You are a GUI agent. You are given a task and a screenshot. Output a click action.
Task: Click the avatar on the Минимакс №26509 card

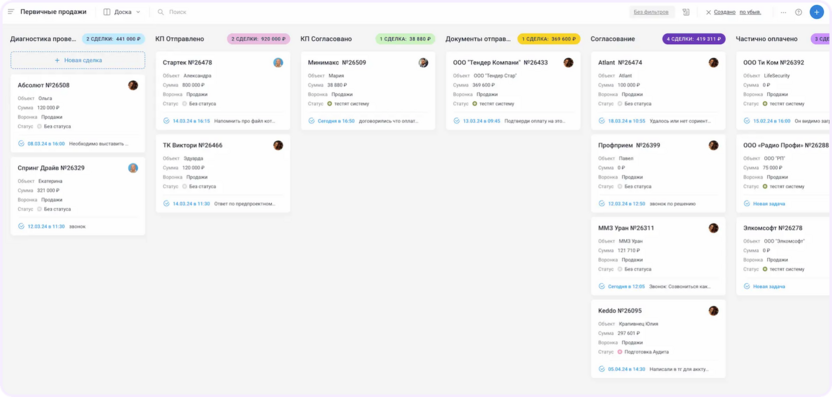[x=423, y=63]
